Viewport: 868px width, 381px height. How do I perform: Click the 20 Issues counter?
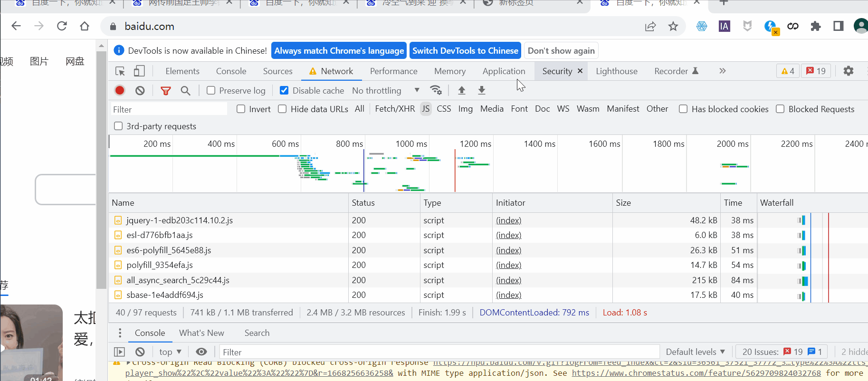[782, 352]
